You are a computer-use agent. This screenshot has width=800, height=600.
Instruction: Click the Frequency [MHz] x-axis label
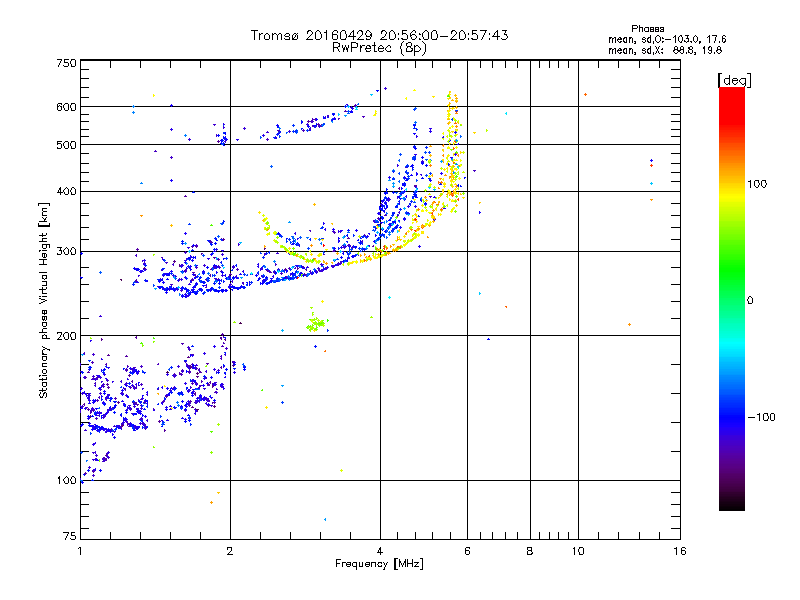[x=378, y=565]
